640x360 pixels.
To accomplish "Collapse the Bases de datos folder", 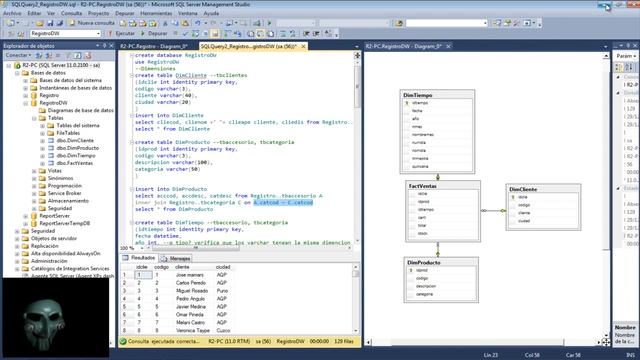I will point(17,73).
